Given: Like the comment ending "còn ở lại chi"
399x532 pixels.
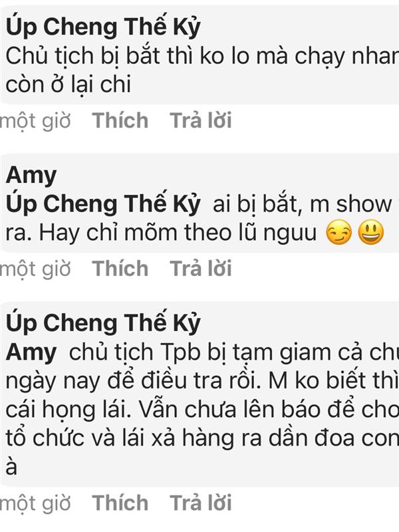Looking at the screenshot, I should pos(120,120).
